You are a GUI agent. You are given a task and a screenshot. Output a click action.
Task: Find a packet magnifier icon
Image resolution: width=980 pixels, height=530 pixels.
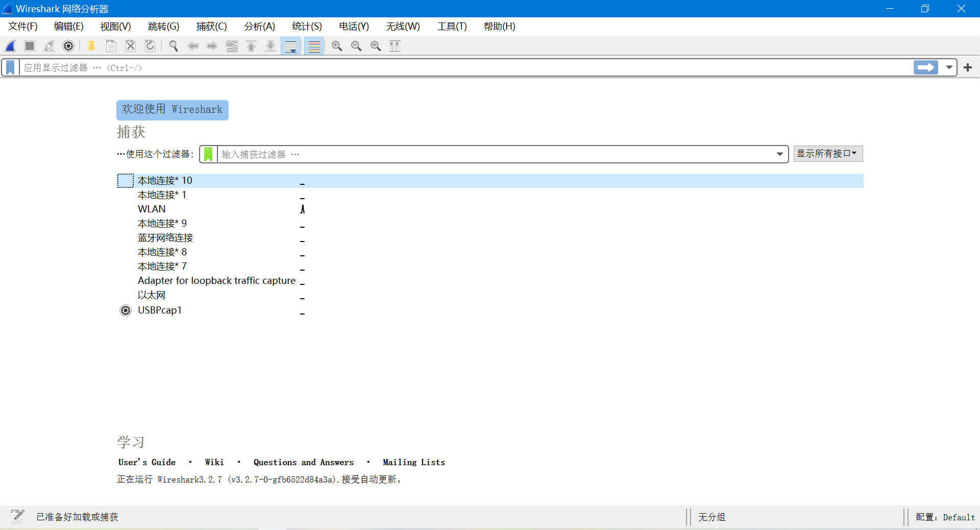coord(174,46)
